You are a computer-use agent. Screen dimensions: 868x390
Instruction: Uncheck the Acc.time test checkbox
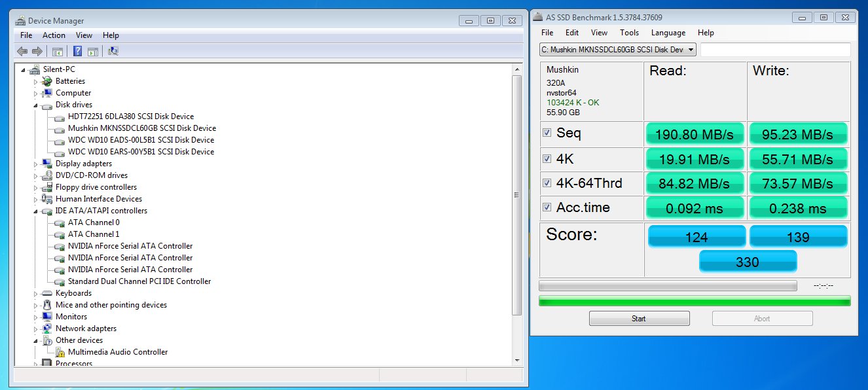point(547,207)
